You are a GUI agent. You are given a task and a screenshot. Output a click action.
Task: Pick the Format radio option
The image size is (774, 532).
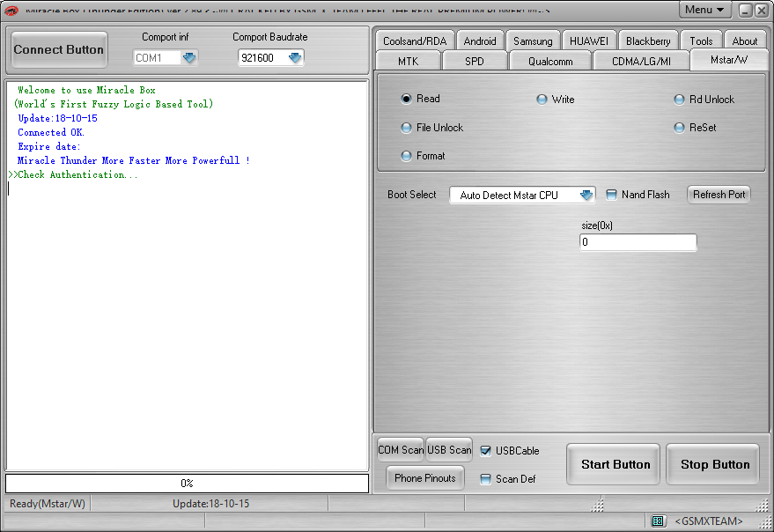[x=406, y=156]
